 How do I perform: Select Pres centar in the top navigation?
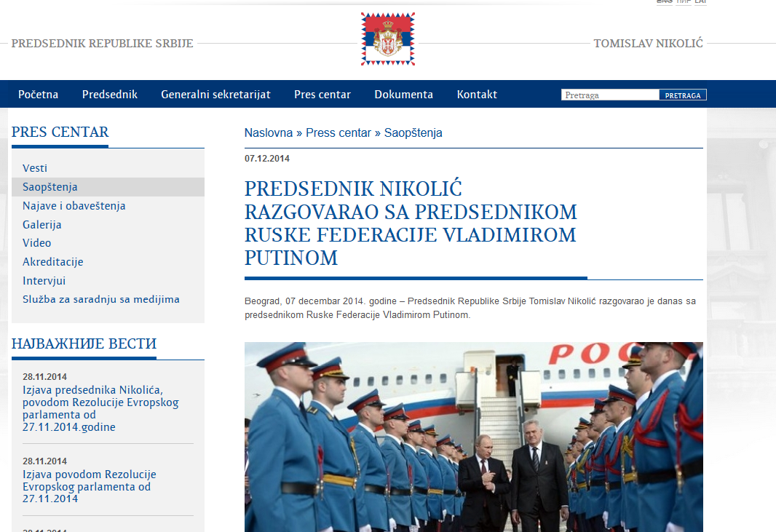(322, 95)
